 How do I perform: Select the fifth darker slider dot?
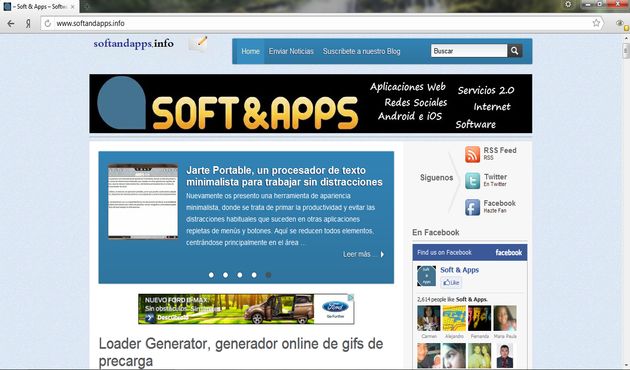point(268,275)
